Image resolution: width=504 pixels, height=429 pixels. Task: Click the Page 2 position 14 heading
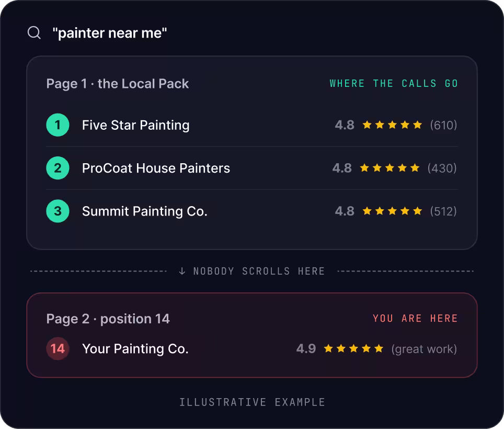point(108,319)
